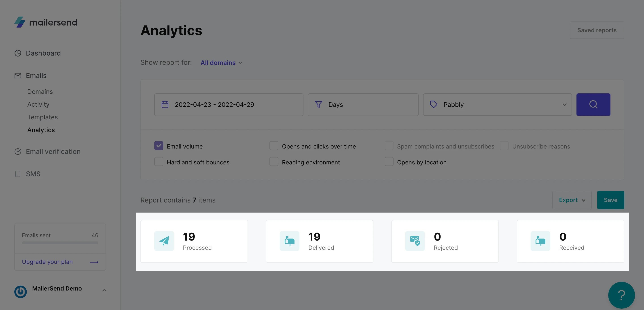Open the help question mark bubble
The image size is (644, 310).
(621, 295)
